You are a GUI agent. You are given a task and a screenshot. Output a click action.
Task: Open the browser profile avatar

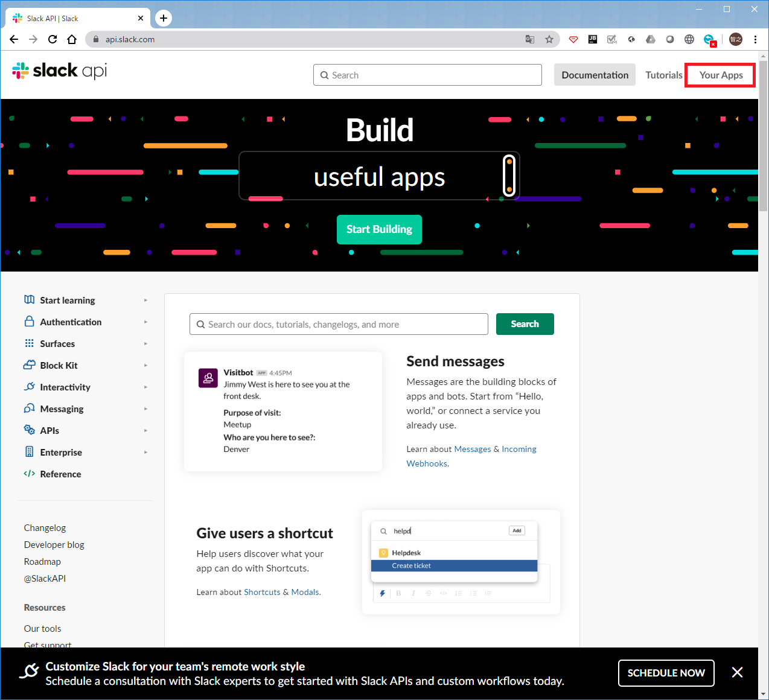click(736, 39)
